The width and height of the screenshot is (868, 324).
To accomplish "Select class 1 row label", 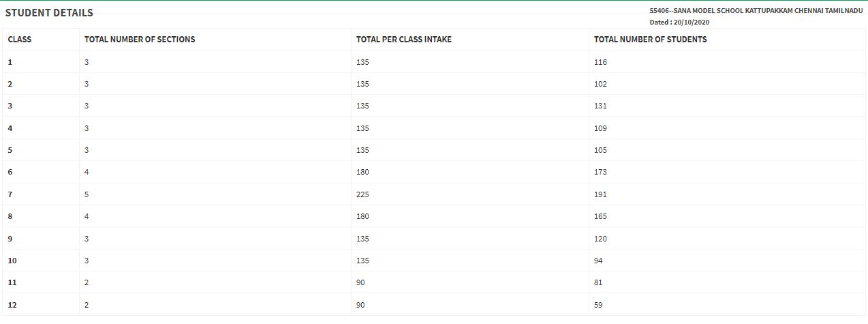I will (10, 62).
